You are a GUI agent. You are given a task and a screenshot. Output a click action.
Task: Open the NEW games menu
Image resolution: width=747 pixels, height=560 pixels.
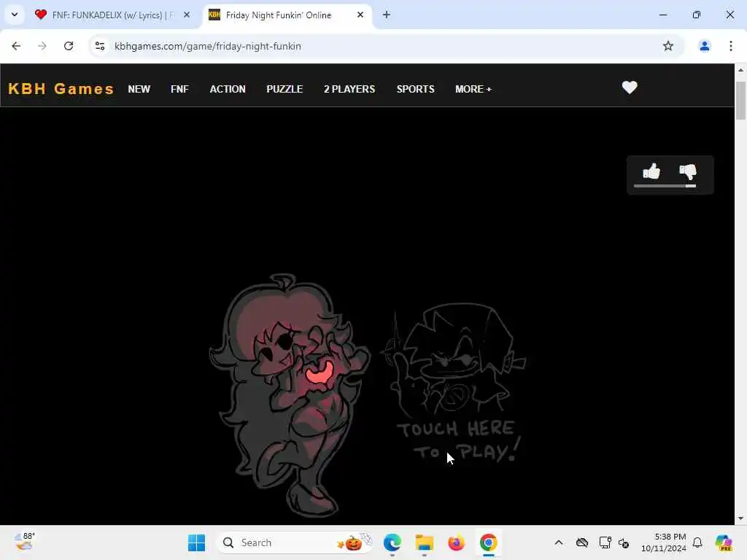click(x=139, y=89)
